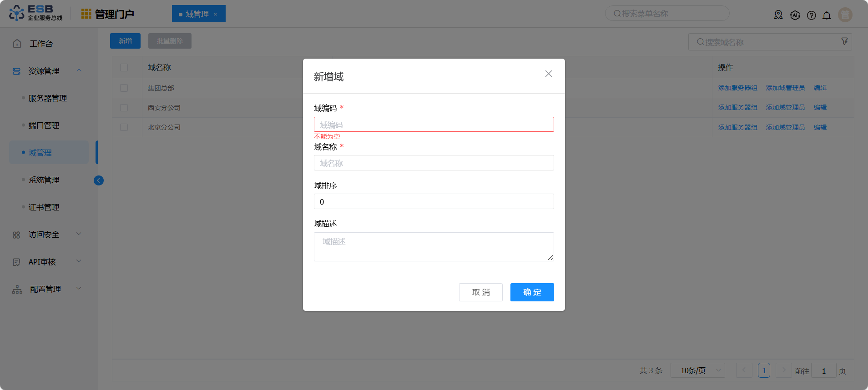Open 服务器管理 in the sidebar

[x=48, y=98]
